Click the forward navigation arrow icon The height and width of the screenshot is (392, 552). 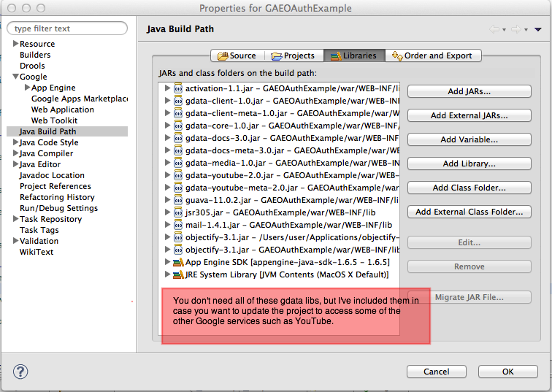click(x=516, y=29)
